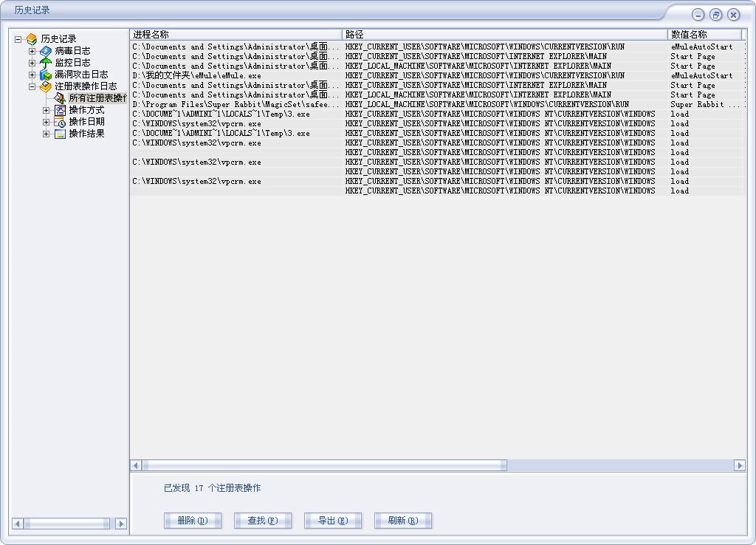
Task: Click the 所有注册表操作 node icon
Action: pos(60,98)
